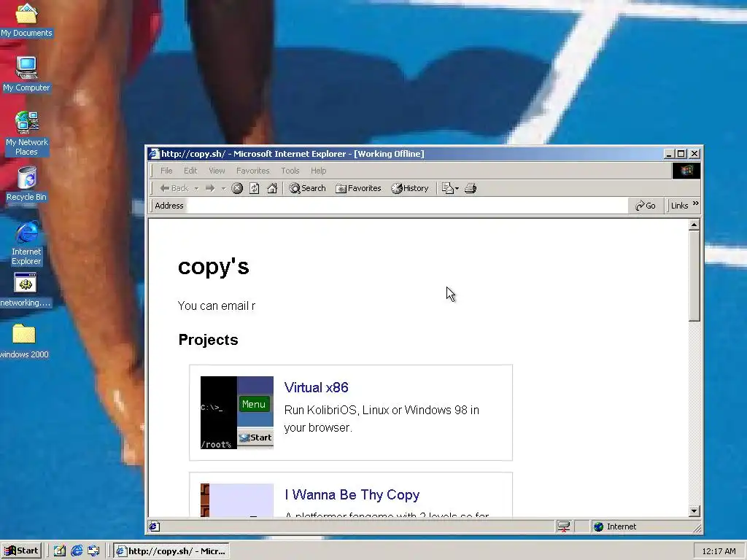Open the Tools menu
Screen dimensions: 747x560
[x=290, y=171]
